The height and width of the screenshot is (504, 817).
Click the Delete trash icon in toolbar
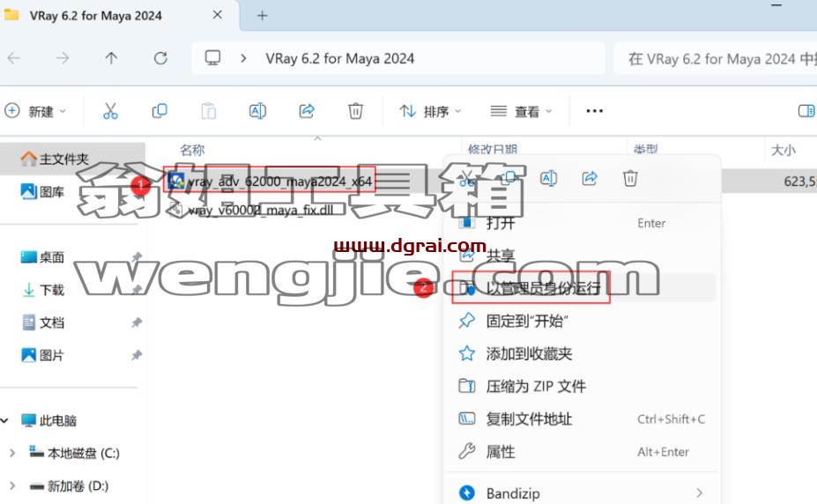click(x=355, y=111)
